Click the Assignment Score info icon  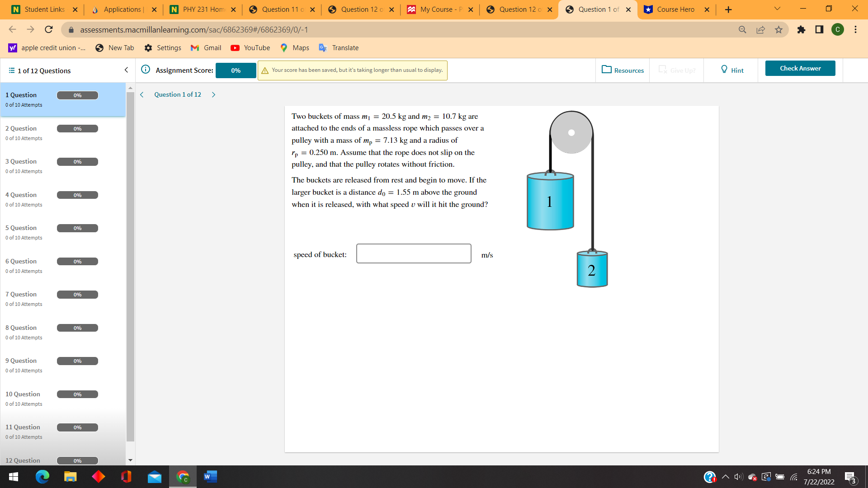click(146, 70)
